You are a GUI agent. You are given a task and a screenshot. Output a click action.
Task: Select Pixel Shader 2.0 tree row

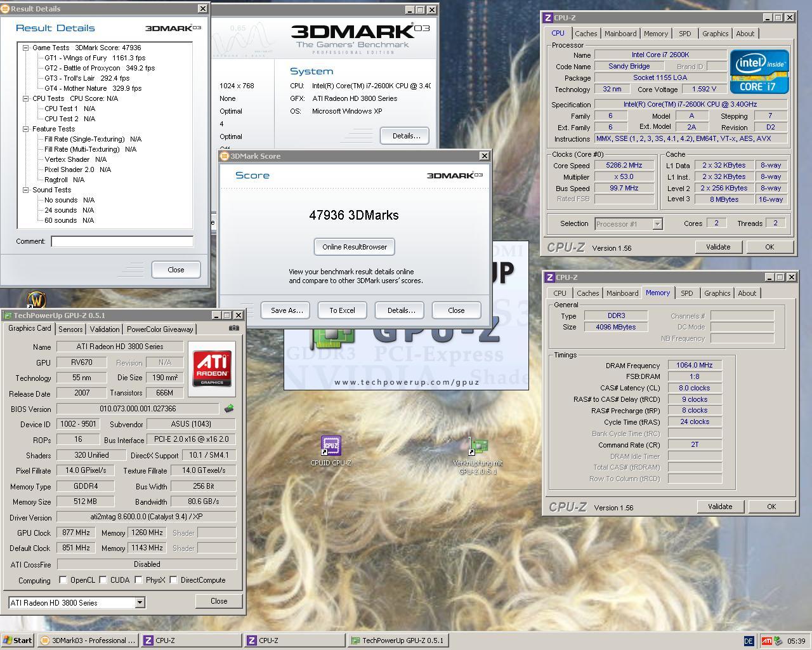[77, 169]
